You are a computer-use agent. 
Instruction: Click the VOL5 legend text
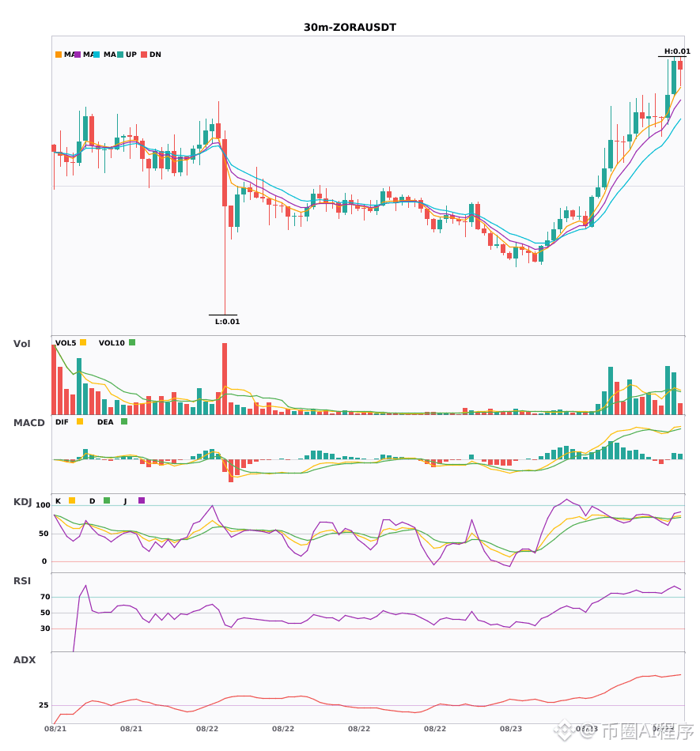pos(66,343)
